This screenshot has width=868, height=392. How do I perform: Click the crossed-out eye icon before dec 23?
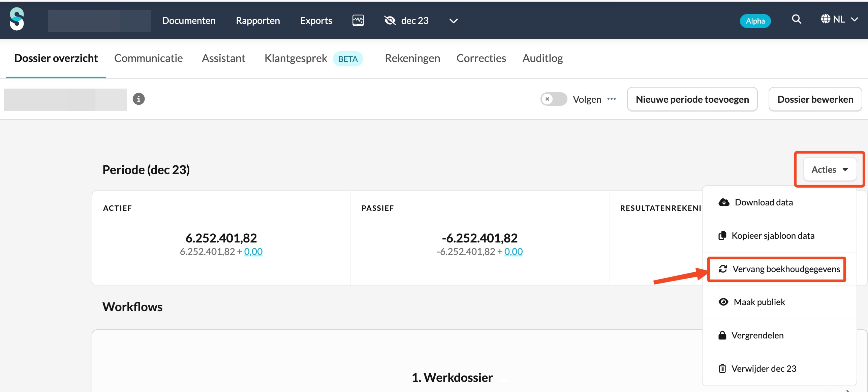[390, 21]
